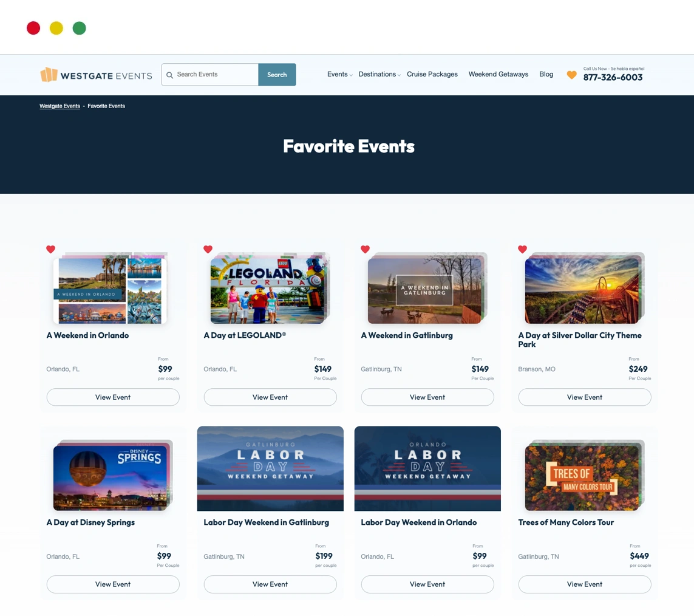
Task: Focus the Search Events input field
Action: [x=210, y=75]
